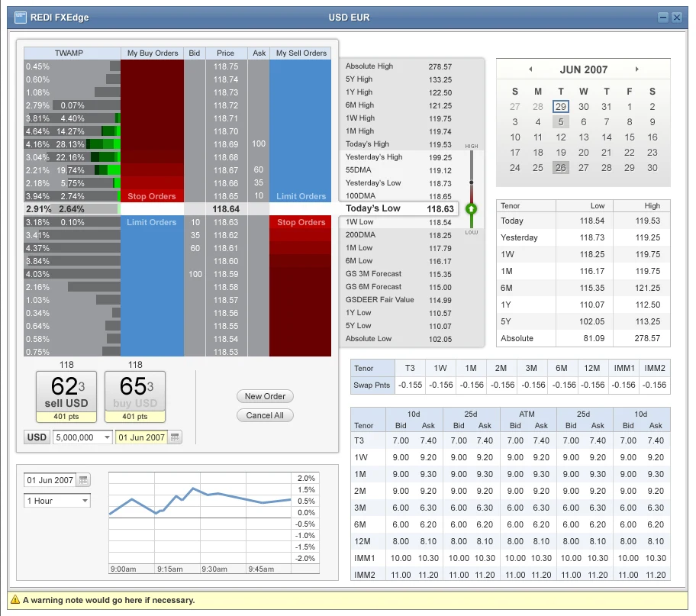This screenshot has height=616, width=696.
Task: Click the blue Limit Orders buy cell
Action: click(x=152, y=222)
